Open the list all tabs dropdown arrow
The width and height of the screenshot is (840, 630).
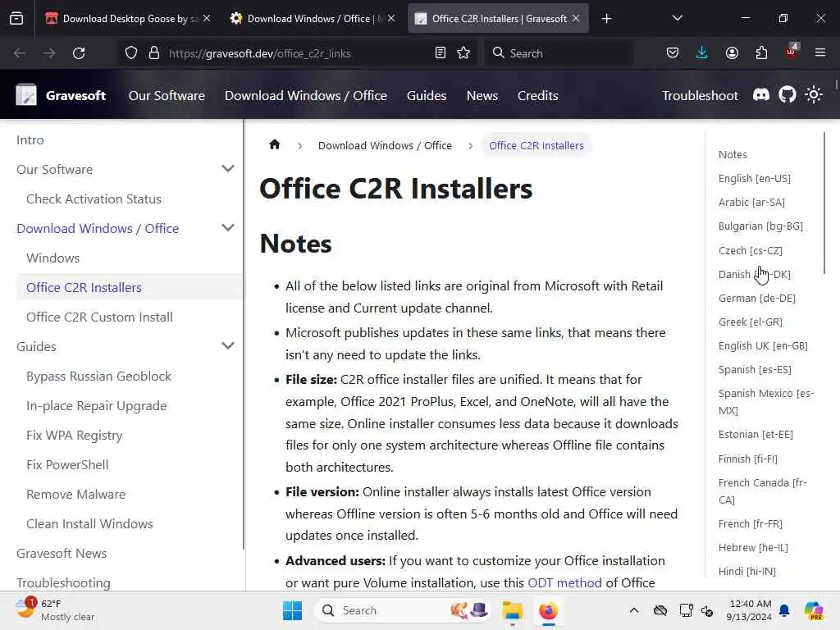coord(677,19)
